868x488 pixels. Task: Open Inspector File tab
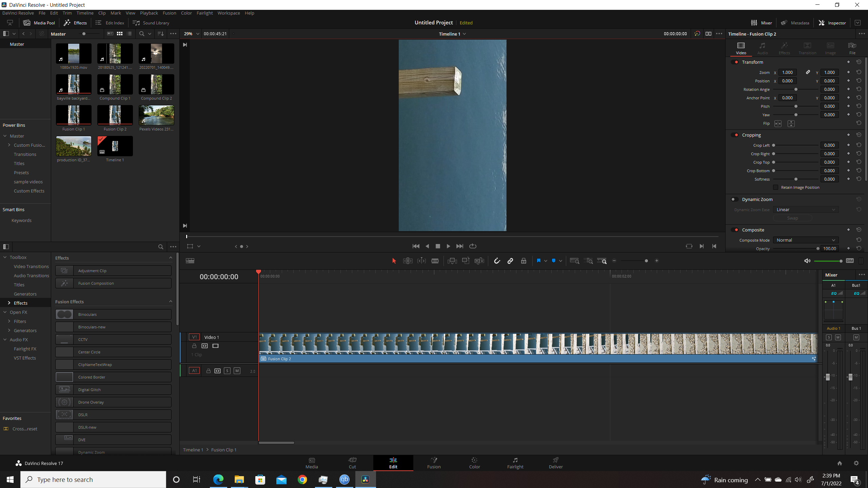852,48
